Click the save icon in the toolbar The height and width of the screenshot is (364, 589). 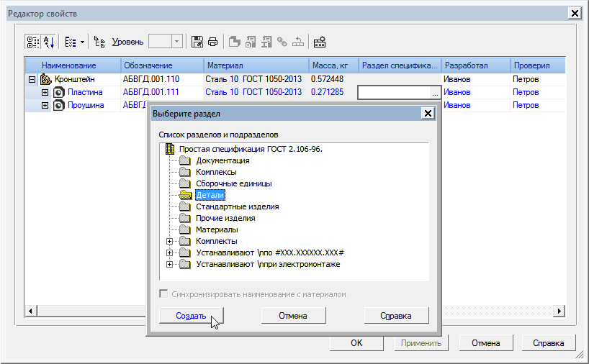click(198, 42)
